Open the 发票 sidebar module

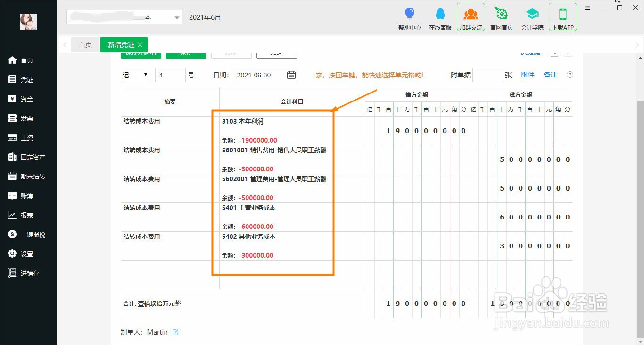pyautogui.click(x=21, y=118)
